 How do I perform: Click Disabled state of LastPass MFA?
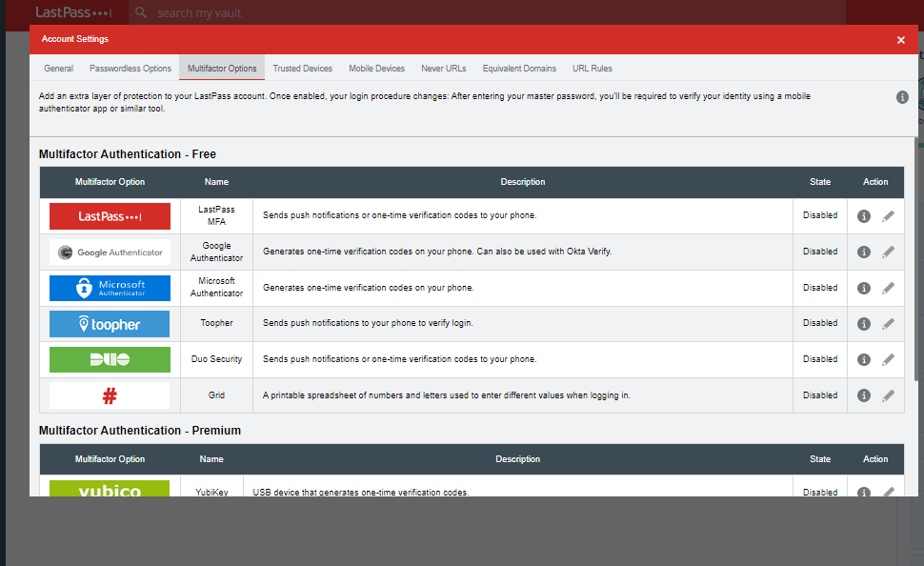(820, 215)
